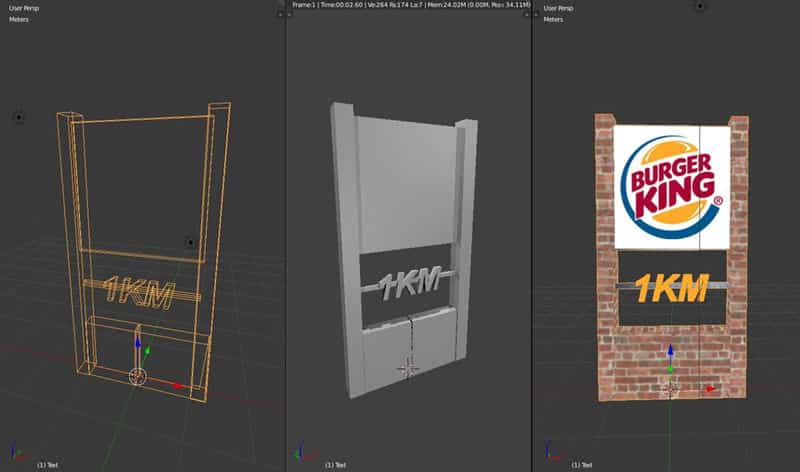Select the lamp at the wireframe viewport's left edge
The height and width of the screenshot is (472, 800).
pyautogui.click(x=18, y=118)
